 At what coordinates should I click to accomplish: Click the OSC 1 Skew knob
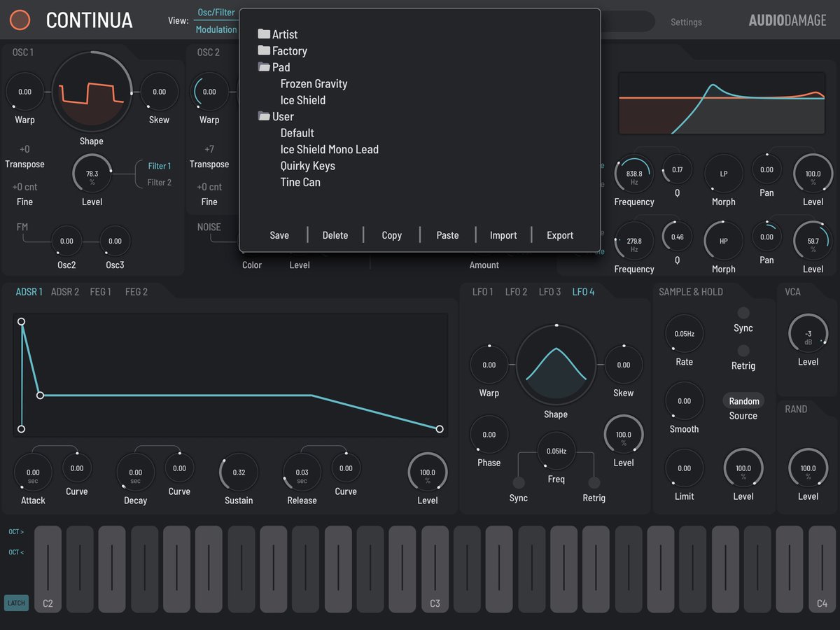[x=160, y=92]
